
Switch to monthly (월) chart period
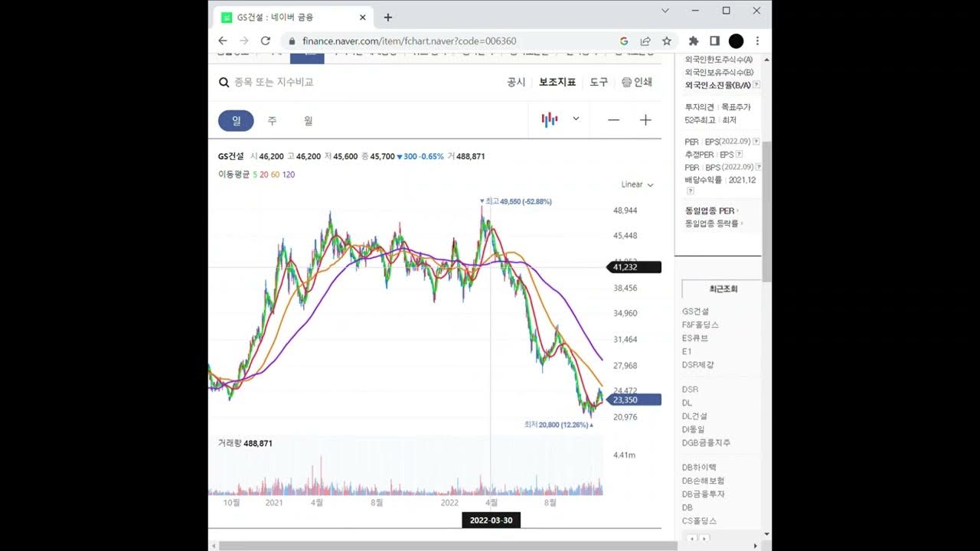(x=308, y=120)
